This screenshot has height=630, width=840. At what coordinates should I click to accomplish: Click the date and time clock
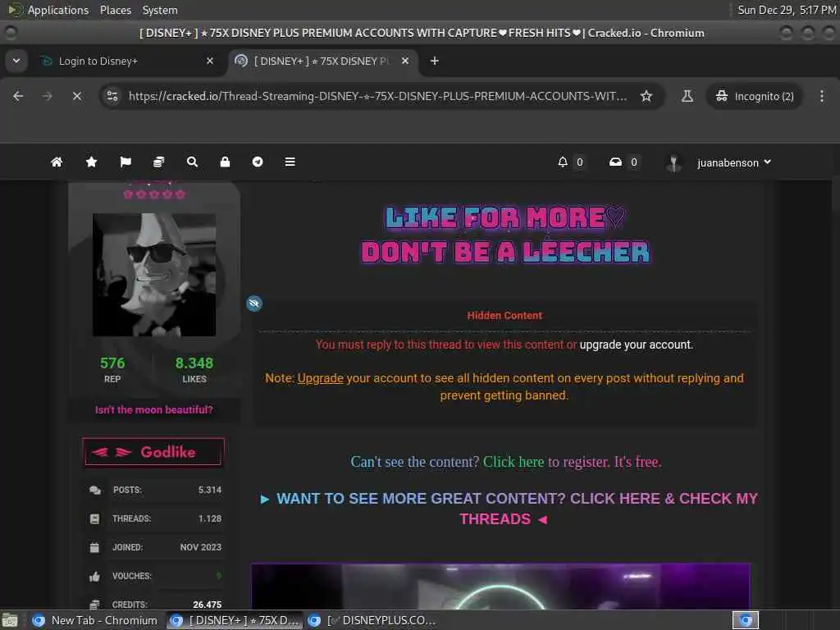point(787,10)
